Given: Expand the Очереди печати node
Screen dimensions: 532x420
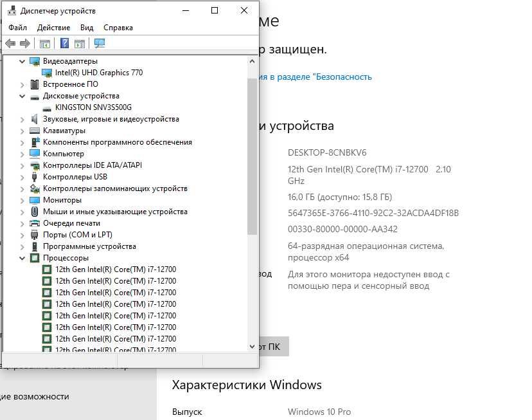Looking at the screenshot, I should click(x=22, y=224).
